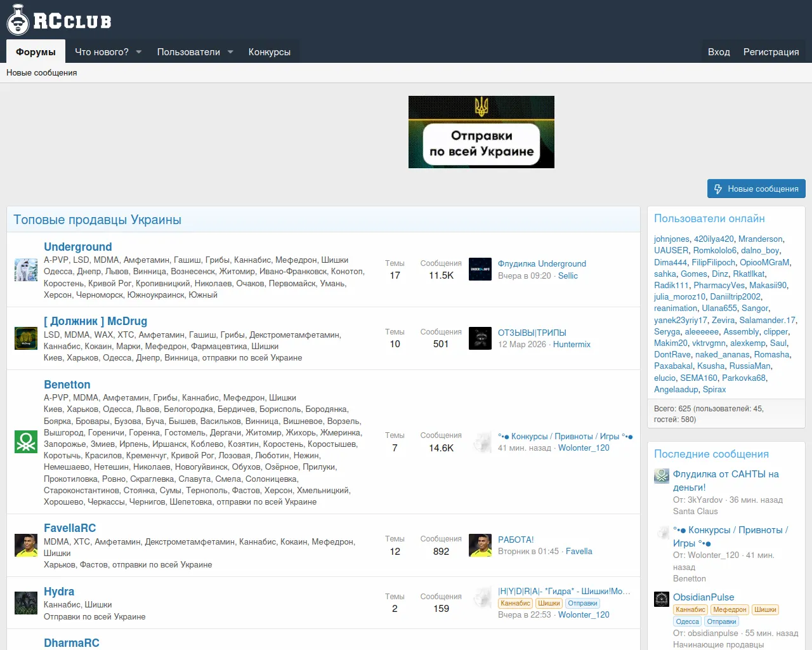Open the Underground forum avatar icon
Image resolution: width=812 pixels, height=650 pixels.
(x=26, y=270)
